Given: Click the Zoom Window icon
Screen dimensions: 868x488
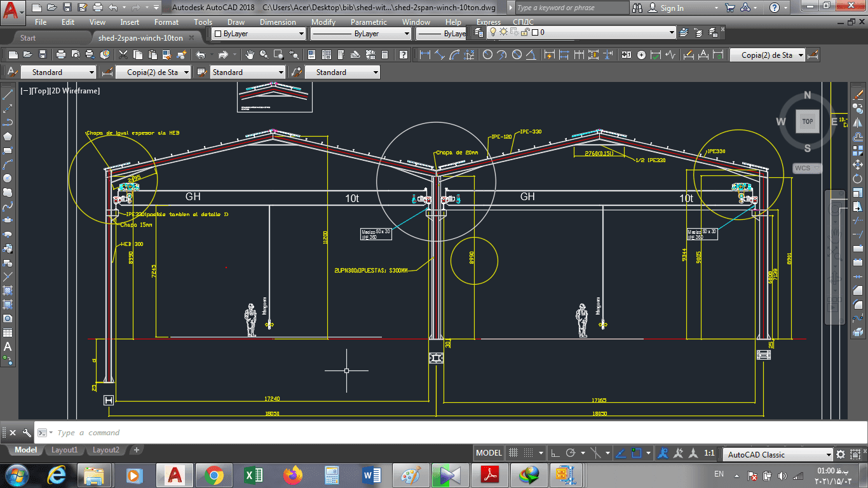Looking at the screenshot, I should pos(278,55).
